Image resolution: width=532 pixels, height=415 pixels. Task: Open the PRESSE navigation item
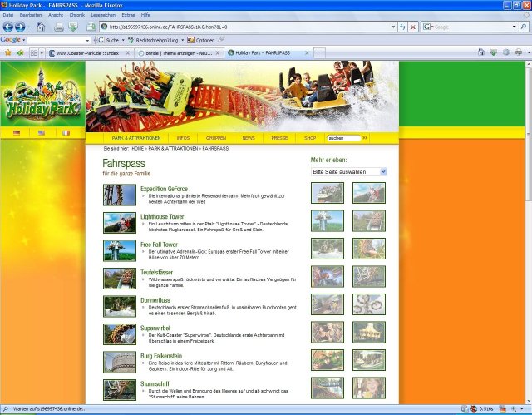[279, 138]
